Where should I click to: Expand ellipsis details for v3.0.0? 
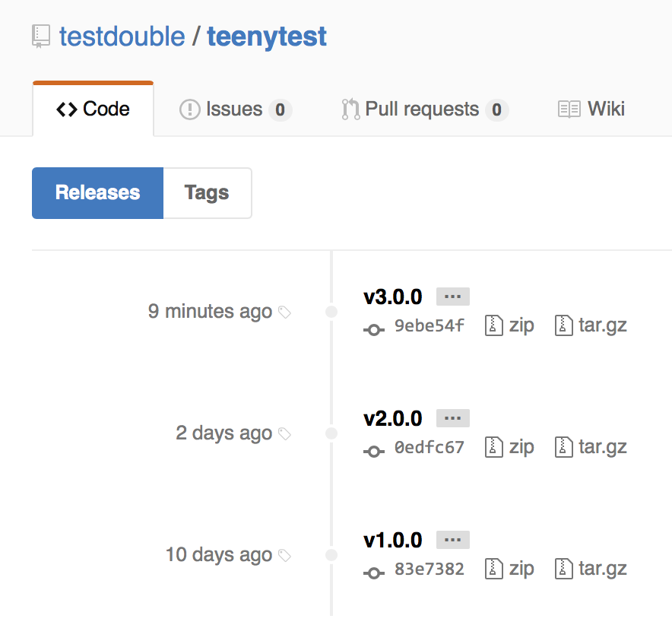(x=452, y=297)
